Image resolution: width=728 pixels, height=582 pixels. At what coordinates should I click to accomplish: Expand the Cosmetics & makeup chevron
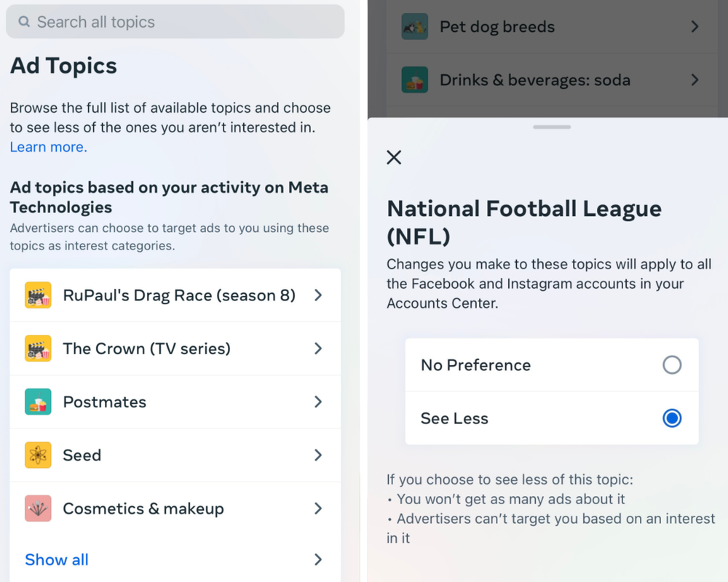point(318,509)
